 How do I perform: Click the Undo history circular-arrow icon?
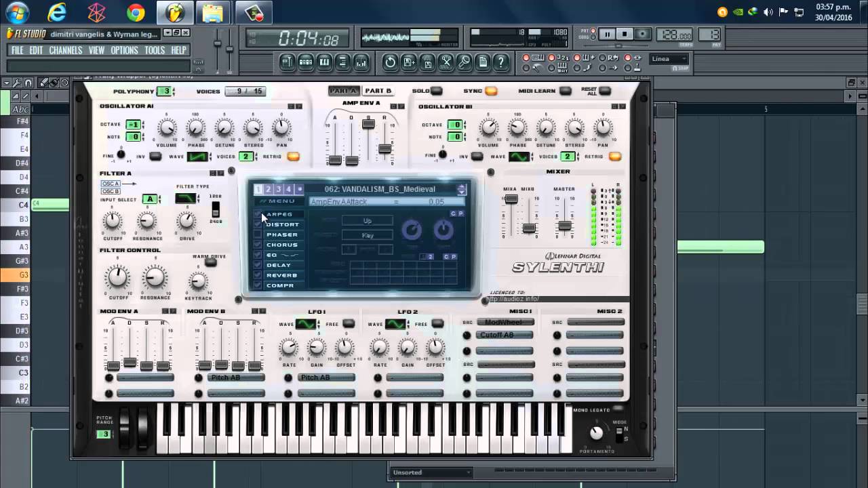tap(391, 62)
